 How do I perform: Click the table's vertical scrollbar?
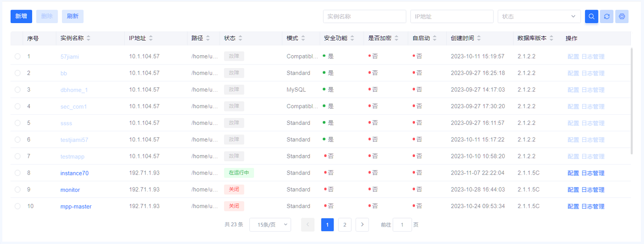click(632, 101)
